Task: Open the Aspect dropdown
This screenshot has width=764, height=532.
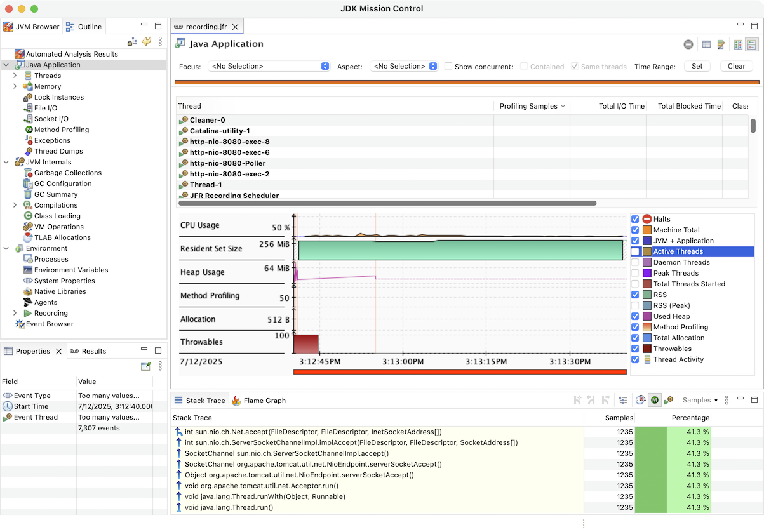Action: tap(404, 67)
